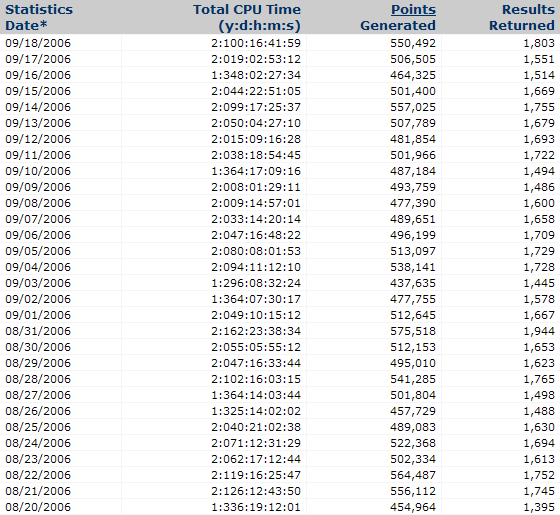Image resolution: width=560 pixels, height=515 pixels.
Task: Click the Points Generated column header link
Action: (x=413, y=10)
